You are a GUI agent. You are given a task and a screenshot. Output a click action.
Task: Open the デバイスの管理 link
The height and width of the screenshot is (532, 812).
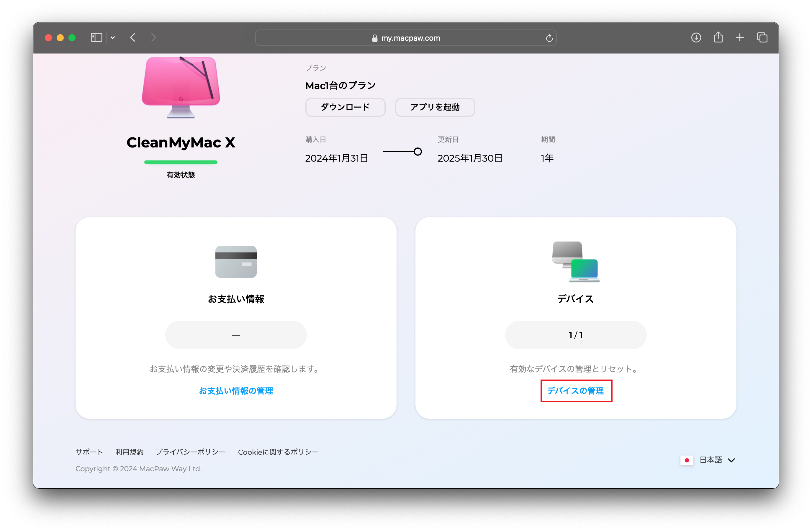(x=576, y=391)
